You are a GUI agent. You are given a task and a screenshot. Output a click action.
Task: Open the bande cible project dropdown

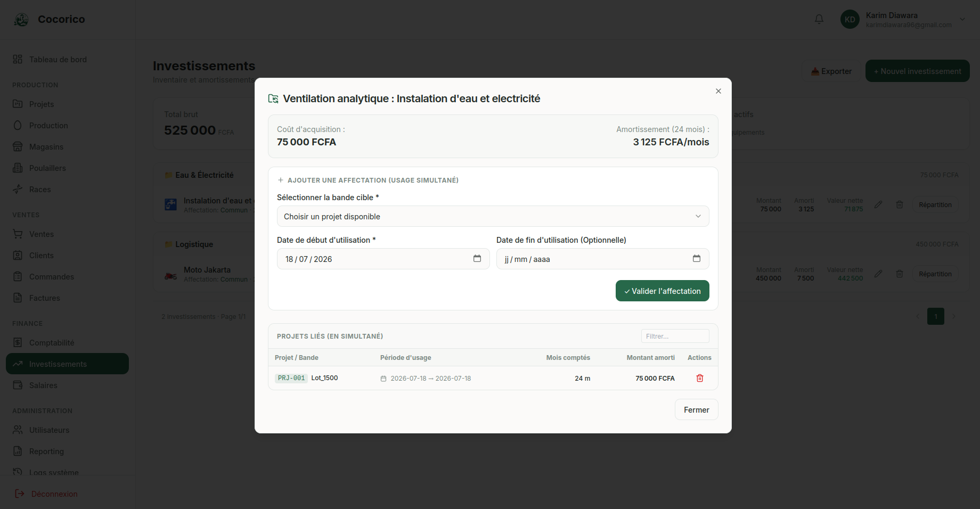(x=493, y=216)
